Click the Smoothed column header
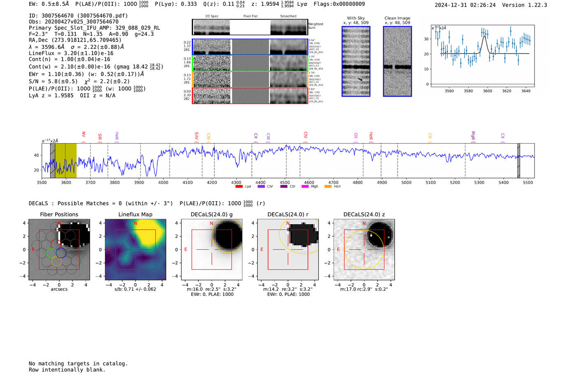The image size is (576, 392). click(x=288, y=16)
